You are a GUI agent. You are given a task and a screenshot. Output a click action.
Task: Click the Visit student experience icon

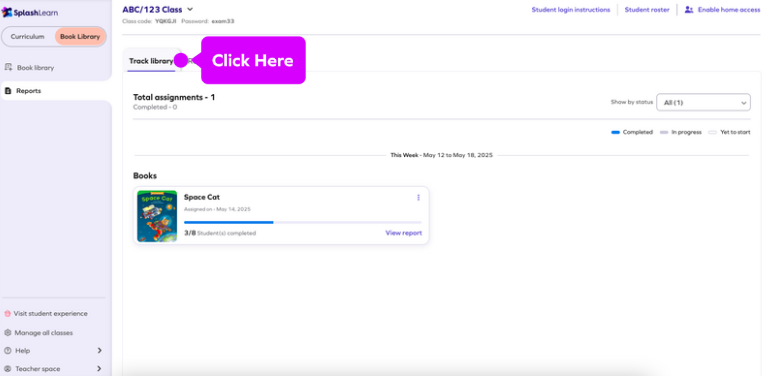click(x=7, y=314)
